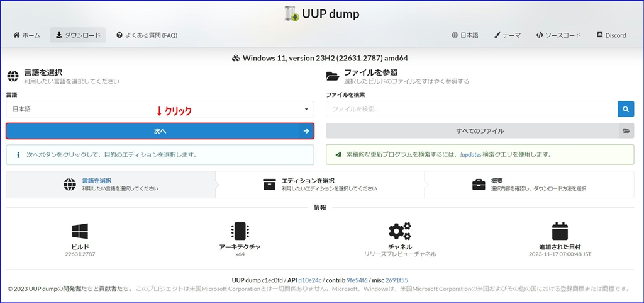Click the globe icon in 言語を選択 step
This screenshot has height=303, width=644.
[70, 185]
